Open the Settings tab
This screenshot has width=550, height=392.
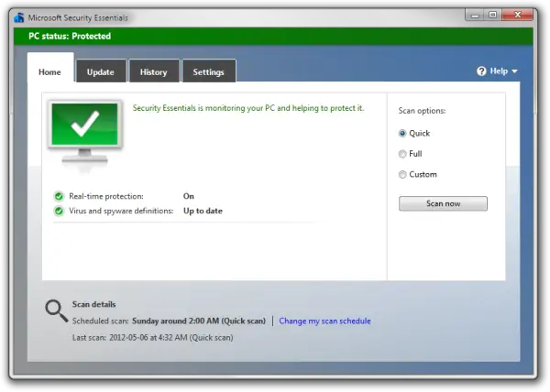click(209, 72)
